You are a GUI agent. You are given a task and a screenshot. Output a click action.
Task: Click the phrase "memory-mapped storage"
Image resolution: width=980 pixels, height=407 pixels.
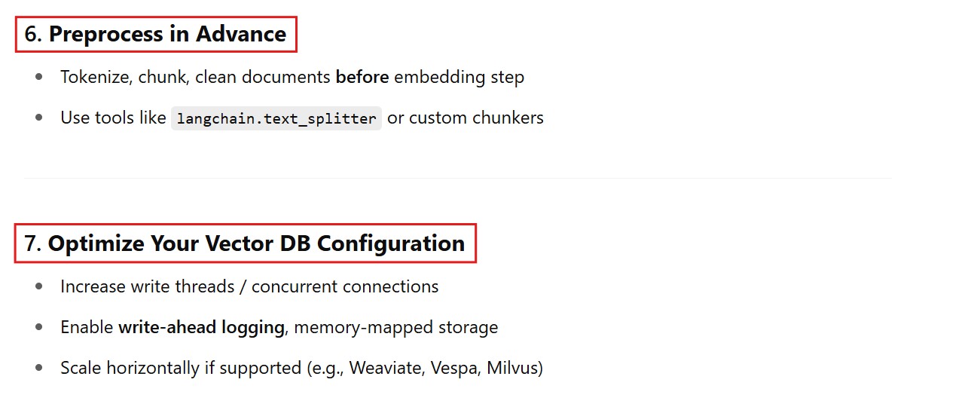click(x=395, y=327)
